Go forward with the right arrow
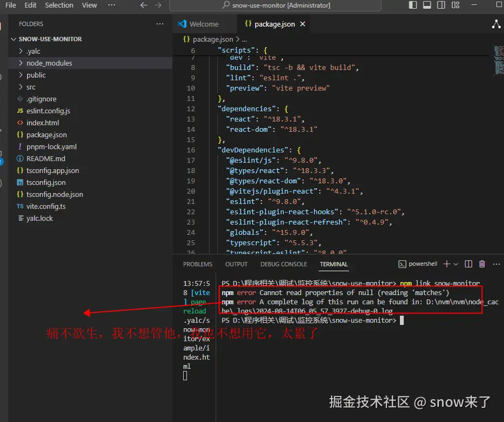Image resolution: width=504 pixels, height=422 pixels. [x=158, y=5]
